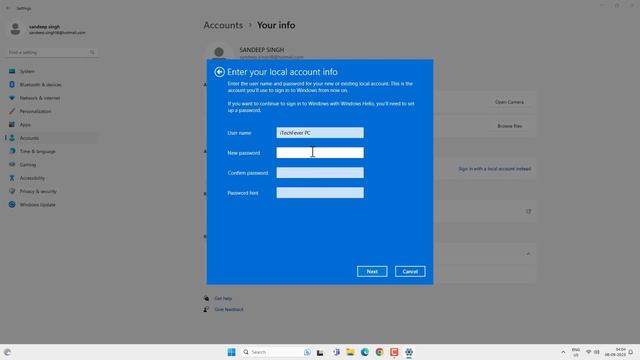Click the ENG language indicator
The height and width of the screenshot is (360, 640).
click(576, 352)
